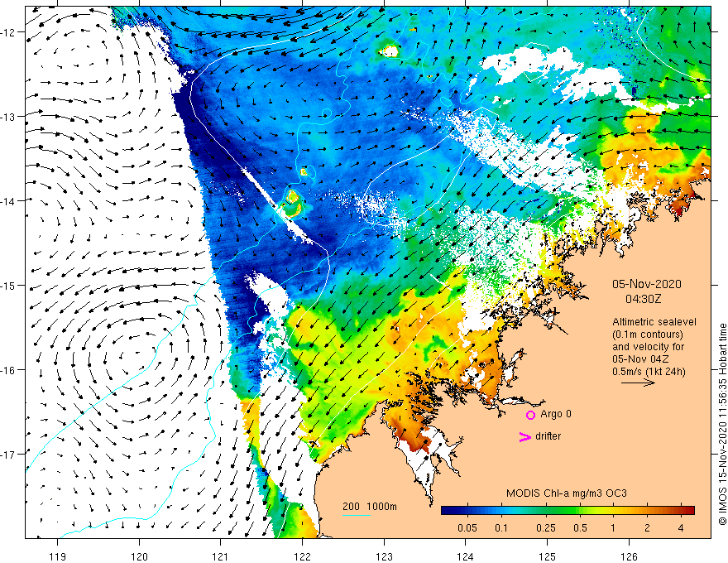Click the '121' longitude axis label
Image resolution: width=728 pixels, height=563 pixels.
[x=221, y=556]
